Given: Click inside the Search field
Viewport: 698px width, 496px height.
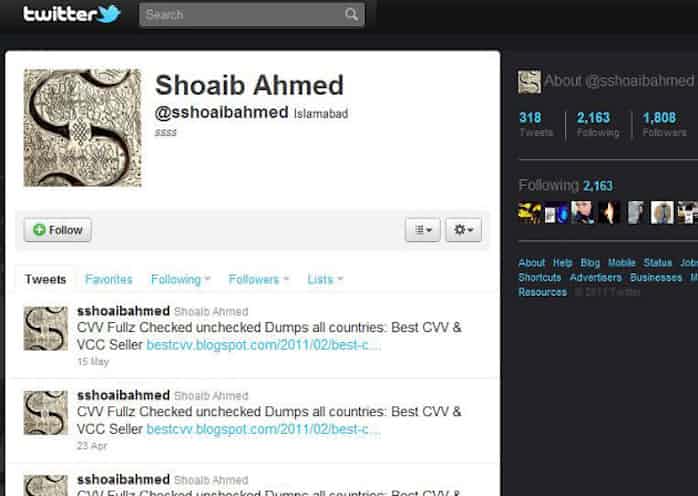Looking at the screenshot, I should [x=252, y=15].
